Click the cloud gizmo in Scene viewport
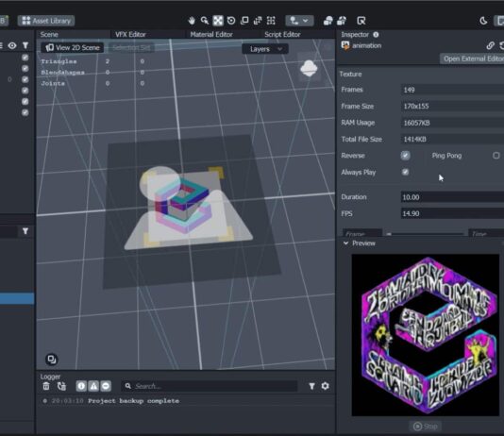 [309, 68]
